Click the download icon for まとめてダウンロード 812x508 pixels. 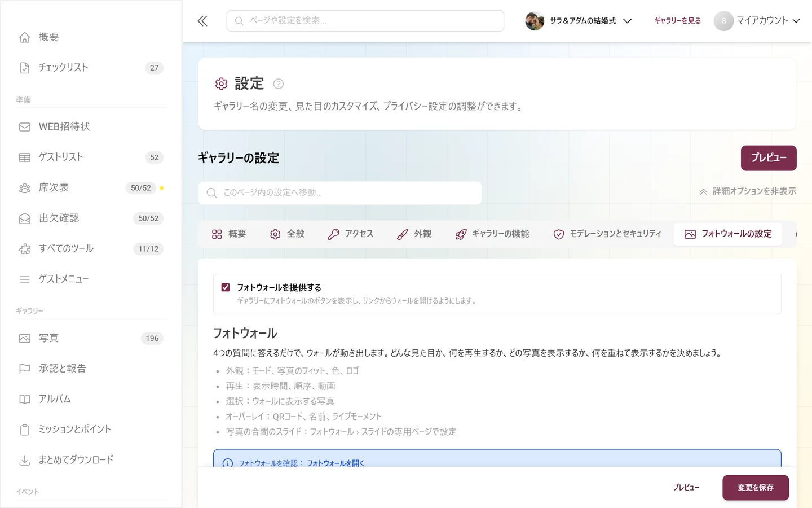click(25, 461)
